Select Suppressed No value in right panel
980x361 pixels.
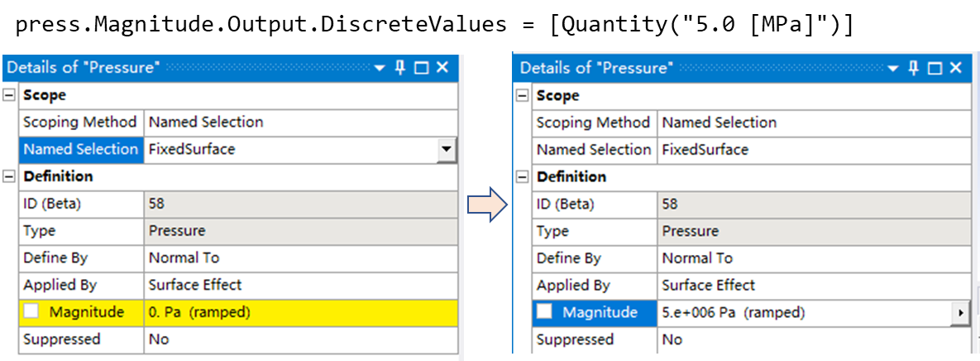tap(814, 339)
